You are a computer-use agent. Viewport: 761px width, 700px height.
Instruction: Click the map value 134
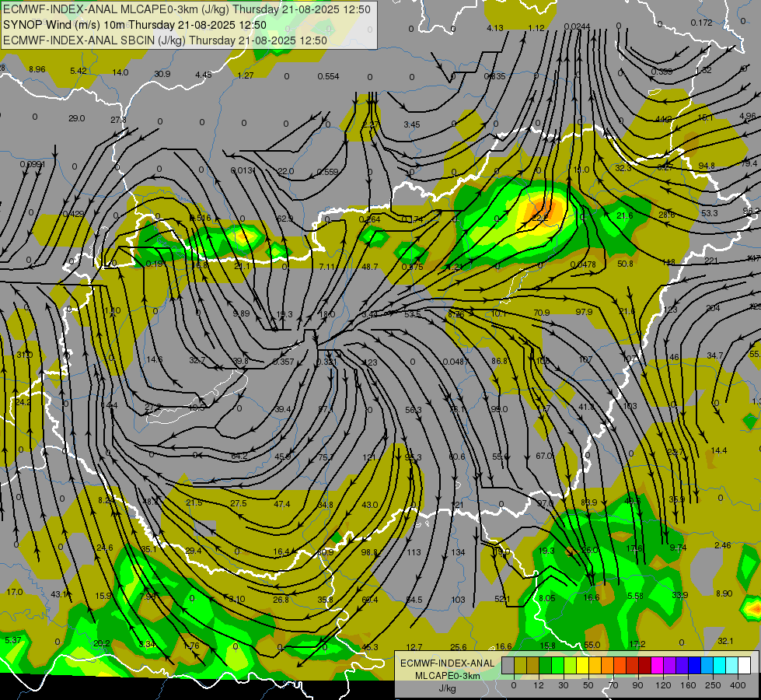tap(458, 552)
